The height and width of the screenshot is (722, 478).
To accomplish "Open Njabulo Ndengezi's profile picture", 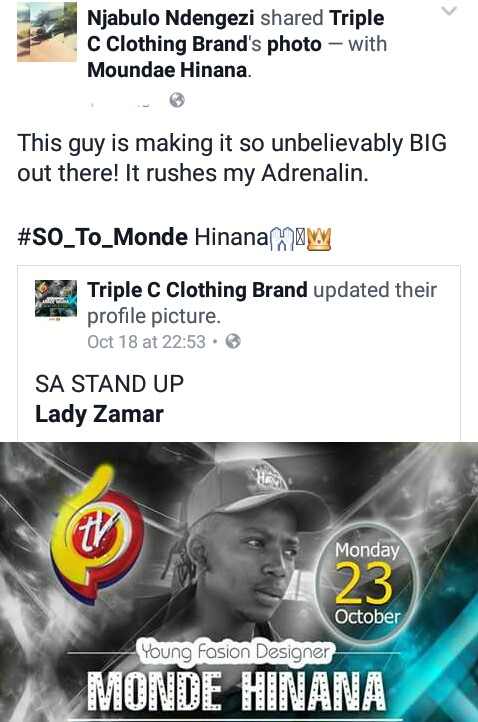I will 47,32.
